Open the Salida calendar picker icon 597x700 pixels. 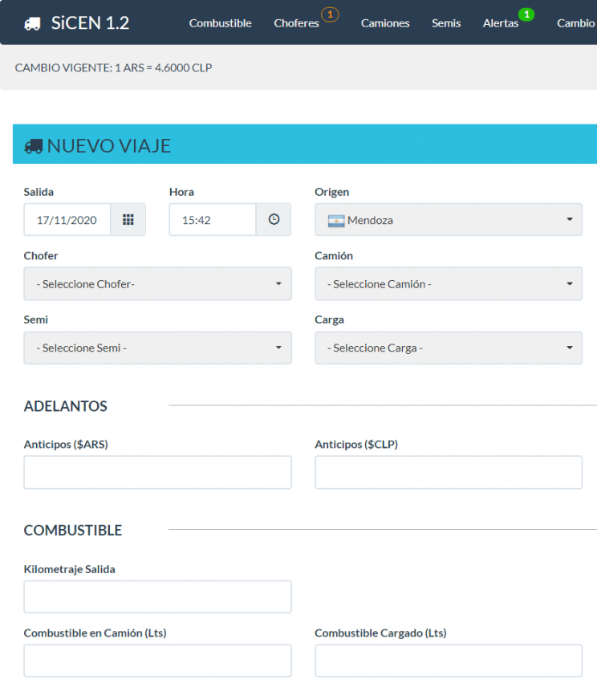[128, 220]
